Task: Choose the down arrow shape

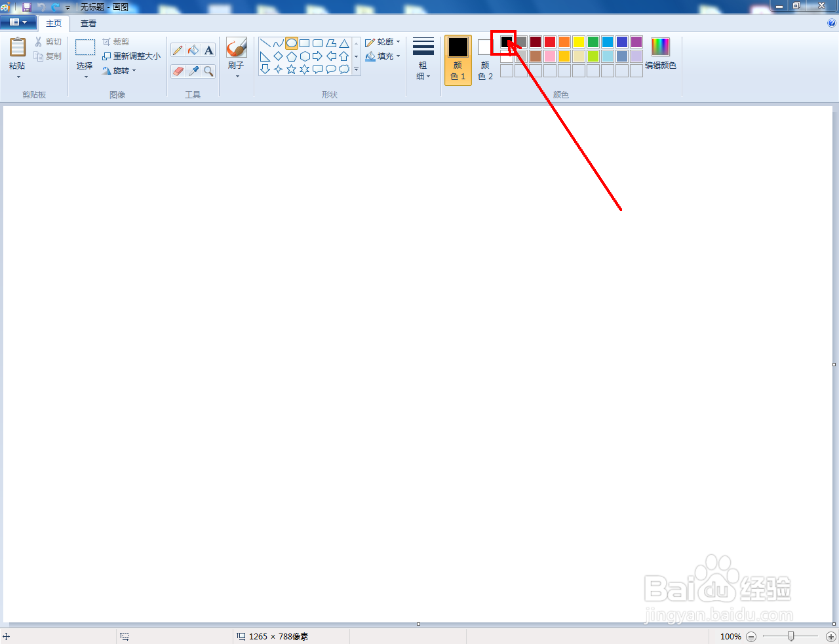Action: (x=265, y=69)
